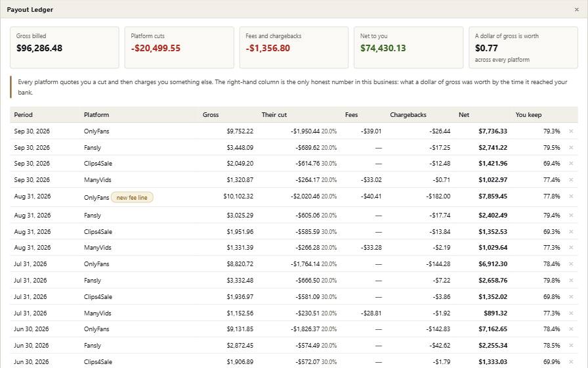The width and height of the screenshot is (588, 368).
Task: Click gross value $3,448.09
Action: pyautogui.click(x=240, y=148)
